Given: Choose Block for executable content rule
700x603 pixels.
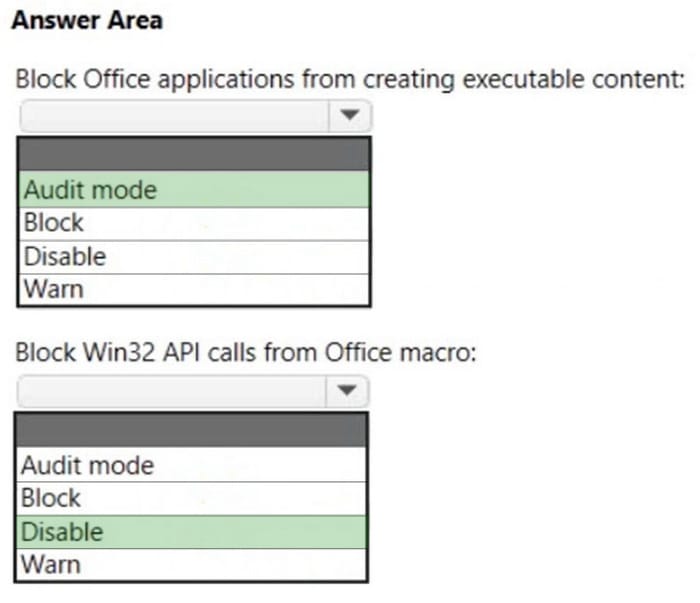Looking at the screenshot, I should (x=194, y=224).
